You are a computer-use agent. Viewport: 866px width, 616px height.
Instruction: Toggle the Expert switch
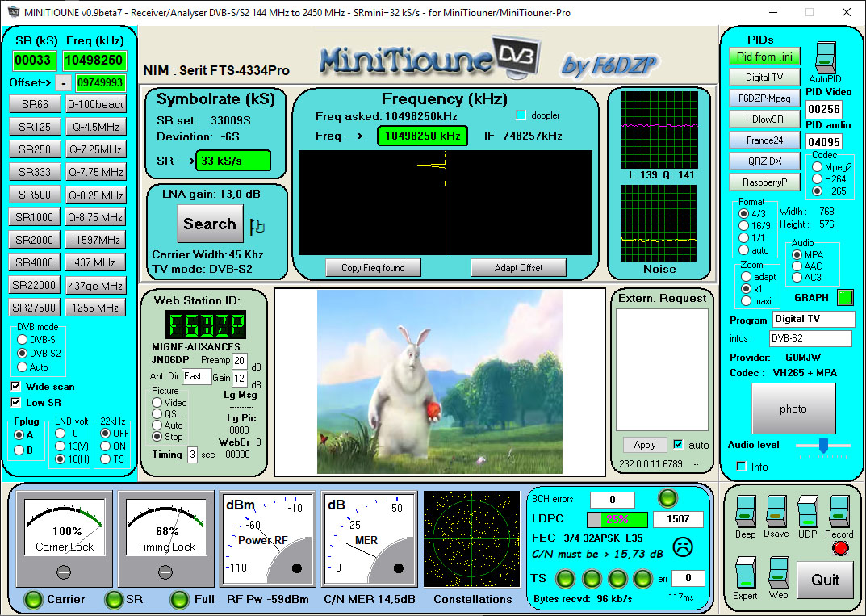745,572
